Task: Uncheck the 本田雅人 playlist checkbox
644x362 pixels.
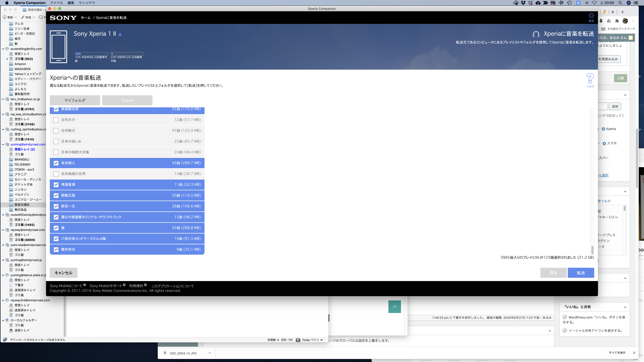Action: [56, 163]
